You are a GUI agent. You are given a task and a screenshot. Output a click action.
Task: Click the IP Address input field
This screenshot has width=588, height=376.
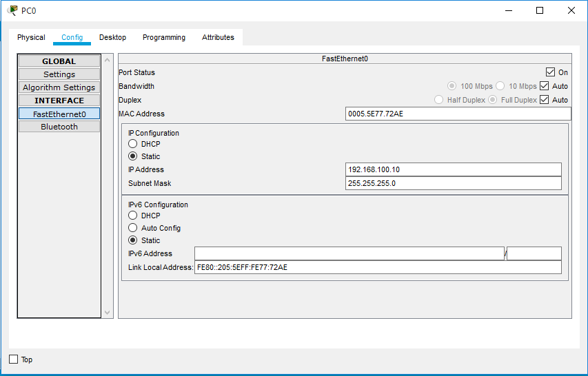pyautogui.click(x=453, y=169)
